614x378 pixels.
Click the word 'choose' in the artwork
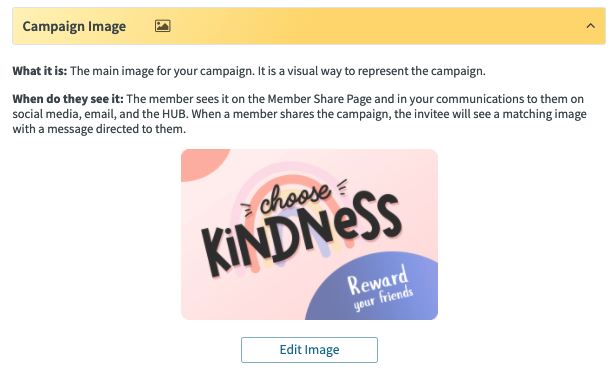coord(296,198)
